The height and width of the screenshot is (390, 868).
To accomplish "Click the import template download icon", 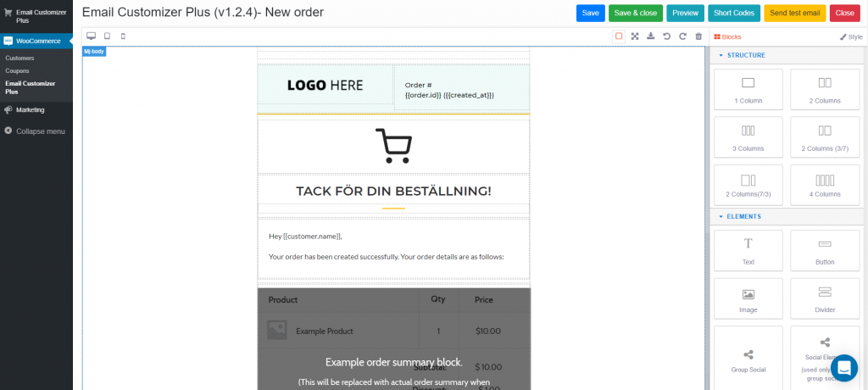I will click(651, 36).
